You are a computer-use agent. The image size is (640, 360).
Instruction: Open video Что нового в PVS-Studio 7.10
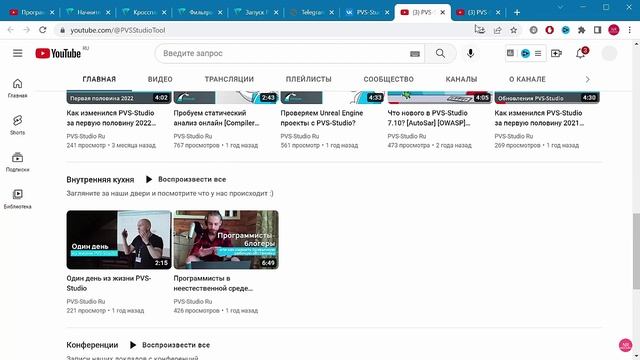pos(429,118)
